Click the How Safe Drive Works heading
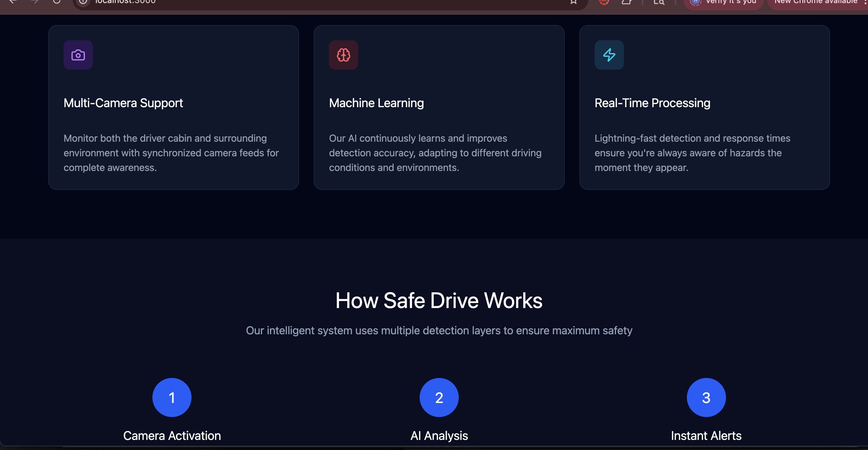 point(439,300)
